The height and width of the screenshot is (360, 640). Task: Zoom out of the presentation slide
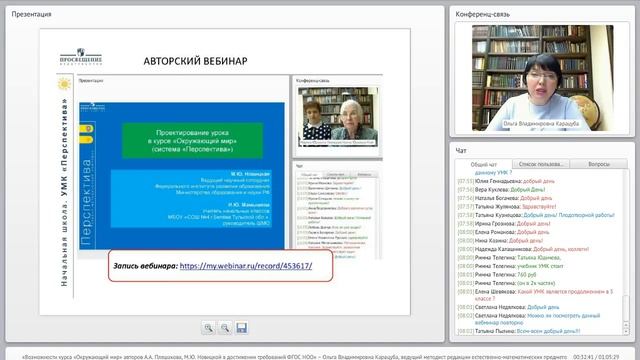coord(225,328)
